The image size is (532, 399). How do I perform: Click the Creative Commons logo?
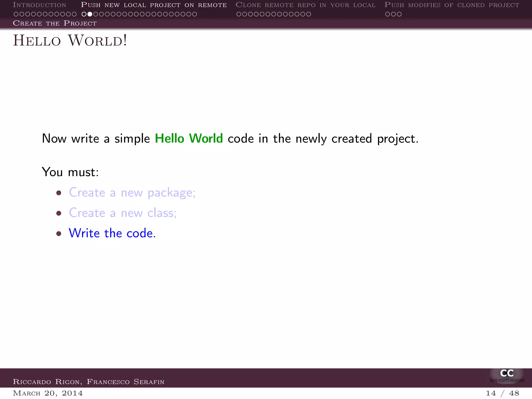[x=507, y=373]
